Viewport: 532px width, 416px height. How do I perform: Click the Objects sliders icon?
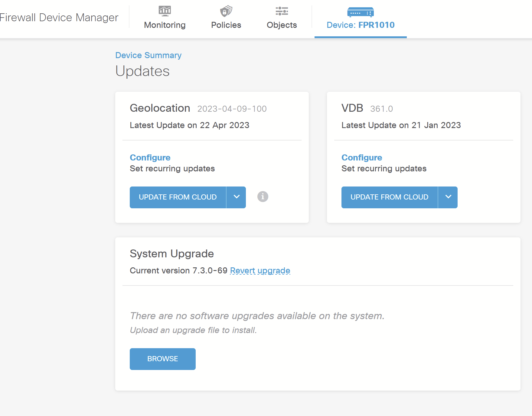(x=282, y=11)
